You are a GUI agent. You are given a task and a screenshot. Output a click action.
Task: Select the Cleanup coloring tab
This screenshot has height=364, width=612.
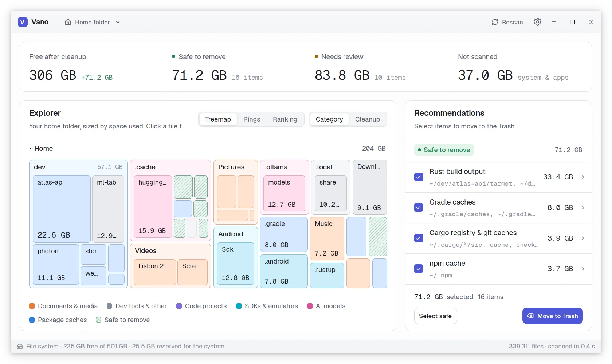(368, 119)
